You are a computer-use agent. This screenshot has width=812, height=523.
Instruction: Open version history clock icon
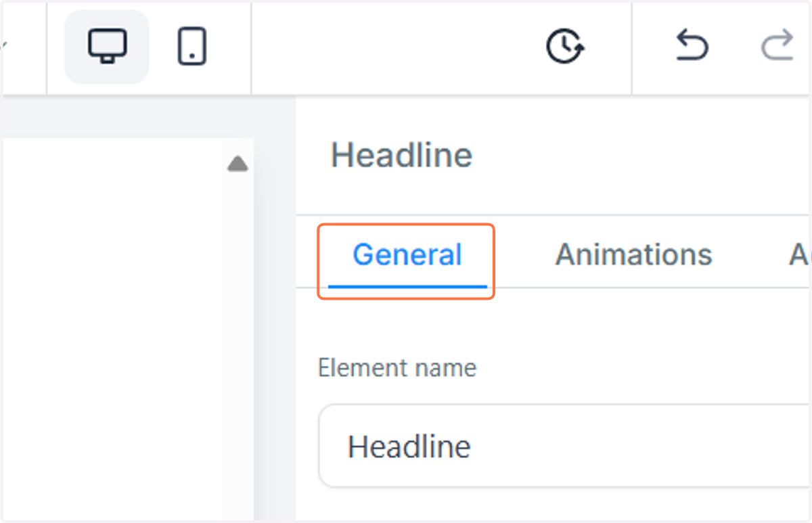point(565,47)
